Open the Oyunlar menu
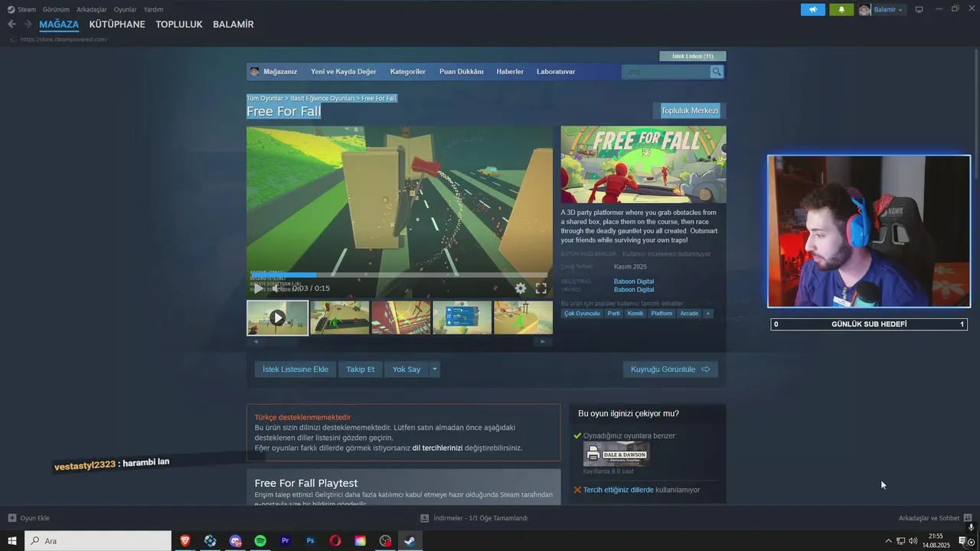Screen dimensions: 980x551 [x=126, y=9]
